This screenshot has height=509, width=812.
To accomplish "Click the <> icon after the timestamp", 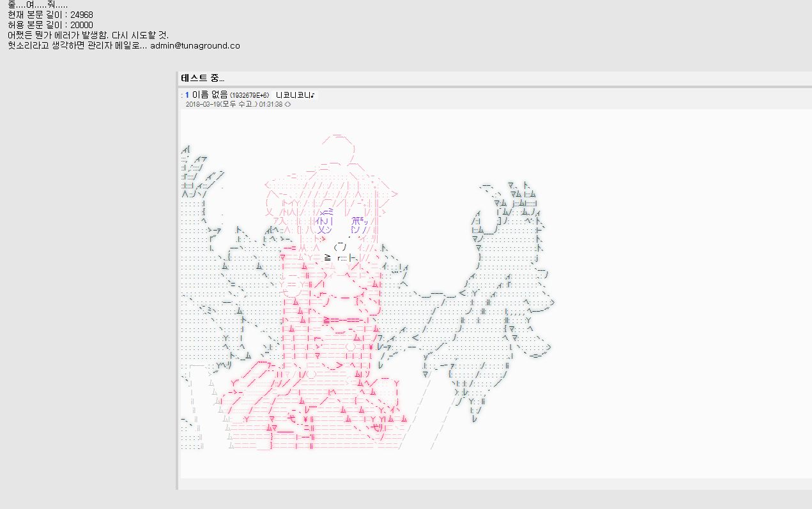I will click(287, 104).
